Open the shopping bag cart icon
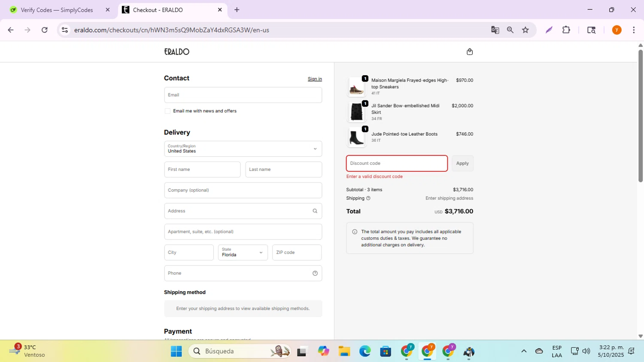Screen dimensions: 644x362 pyautogui.click(x=470, y=52)
